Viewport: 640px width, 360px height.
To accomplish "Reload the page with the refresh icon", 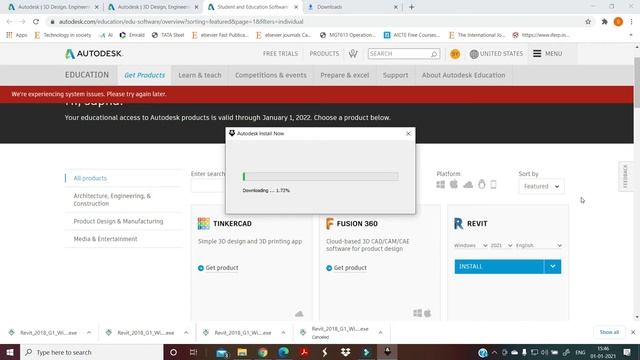I will tap(36, 22).
